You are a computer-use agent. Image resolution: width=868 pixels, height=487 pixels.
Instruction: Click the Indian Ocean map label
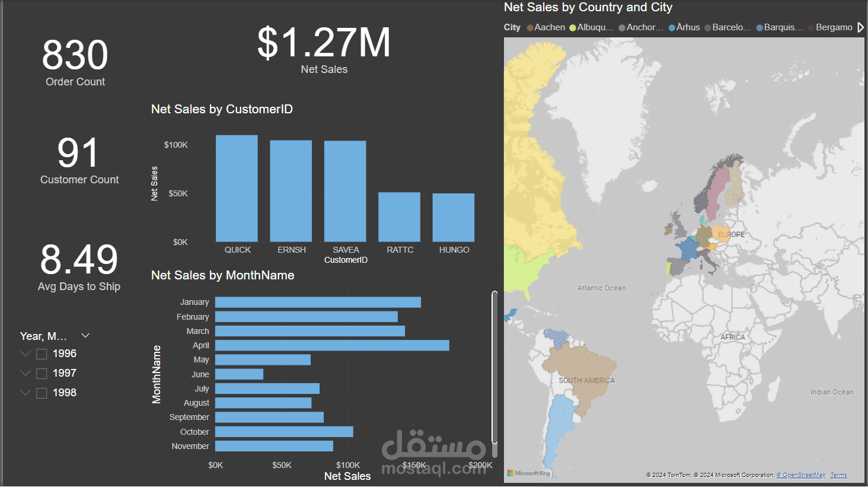(x=832, y=392)
